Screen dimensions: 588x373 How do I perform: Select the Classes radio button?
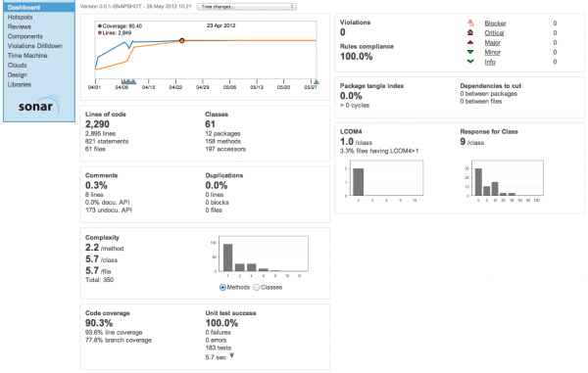(x=257, y=287)
